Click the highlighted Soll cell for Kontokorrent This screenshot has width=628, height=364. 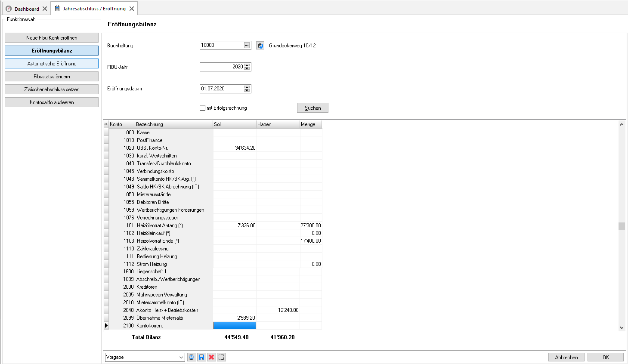[235, 326]
